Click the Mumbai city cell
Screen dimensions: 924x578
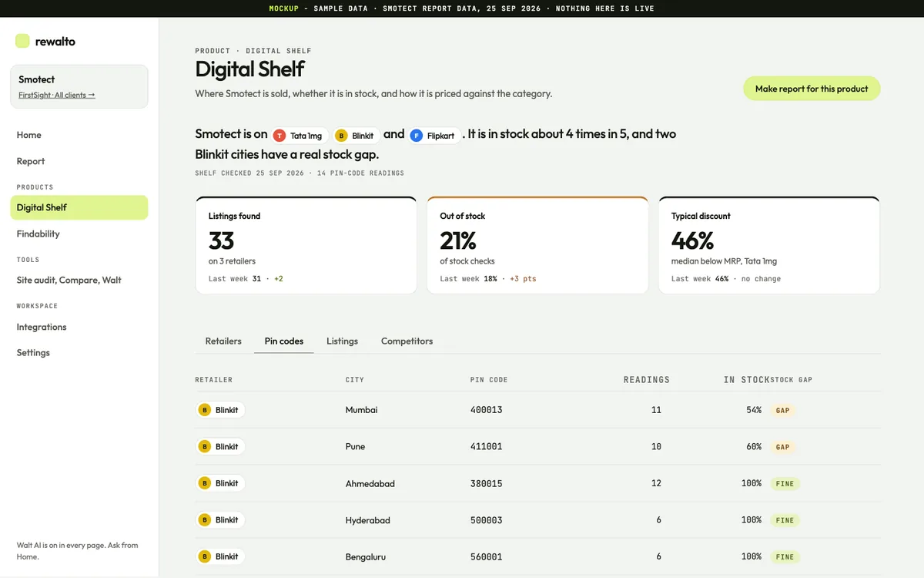[x=361, y=410]
